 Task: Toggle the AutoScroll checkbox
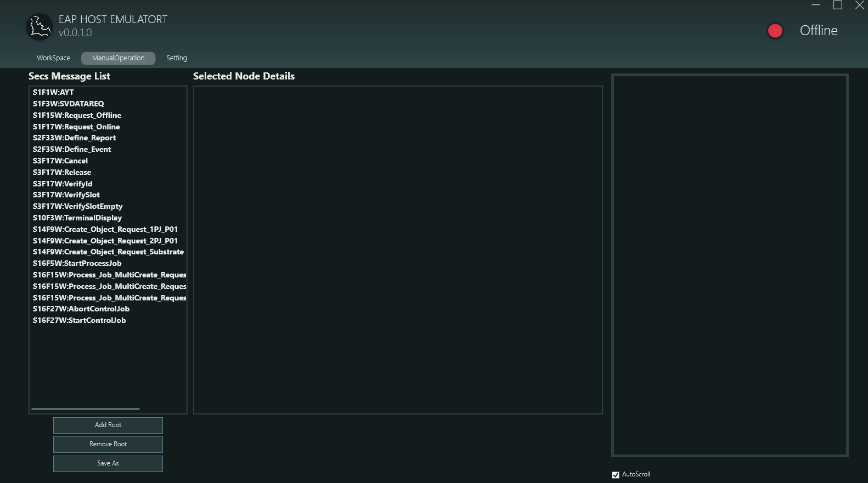click(x=616, y=475)
